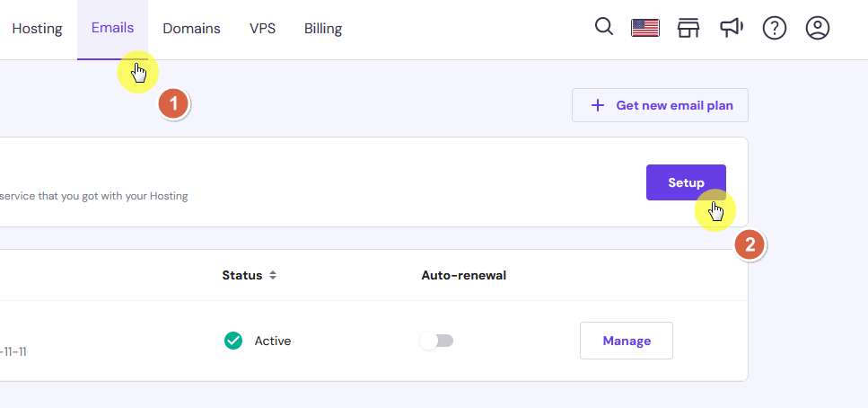Click the purple Setup button
The image size is (868, 408).
(x=686, y=182)
